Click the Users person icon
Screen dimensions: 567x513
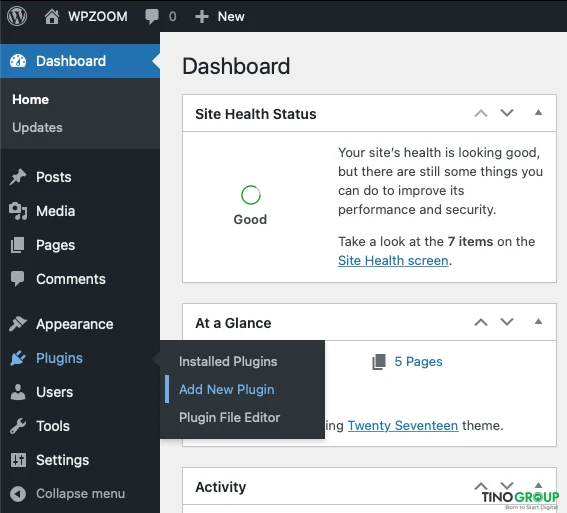[x=18, y=392]
